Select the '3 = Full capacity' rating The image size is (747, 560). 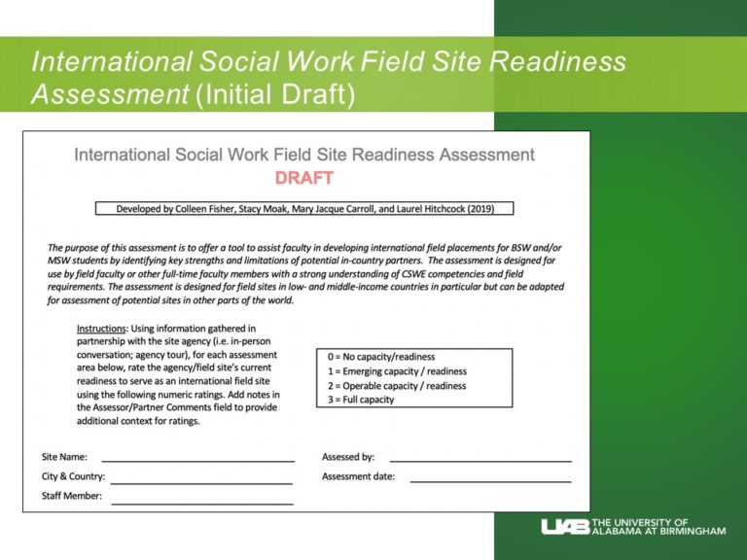(361, 400)
